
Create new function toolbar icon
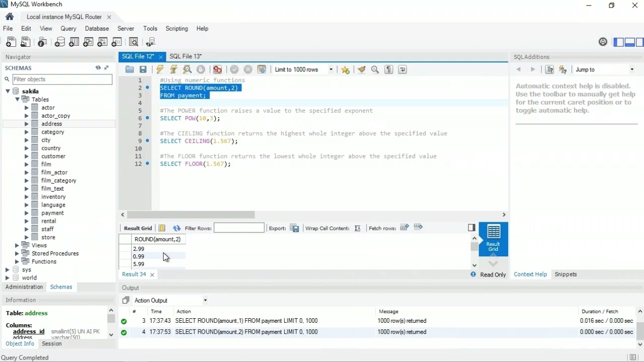117,42
